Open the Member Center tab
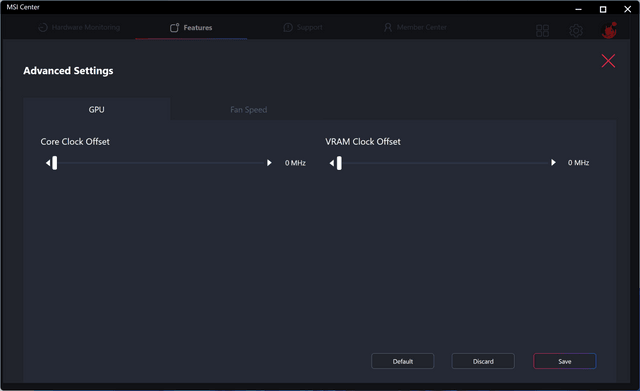The width and height of the screenshot is (640, 391). 415,27
